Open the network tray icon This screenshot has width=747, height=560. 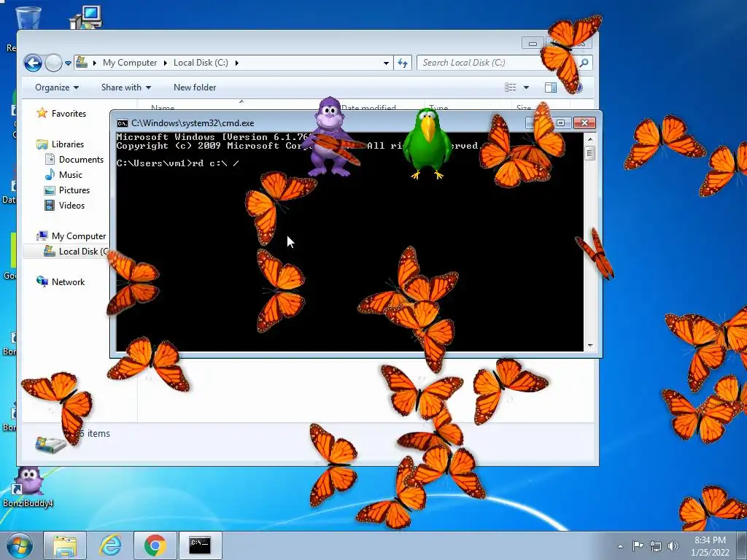tap(656, 546)
